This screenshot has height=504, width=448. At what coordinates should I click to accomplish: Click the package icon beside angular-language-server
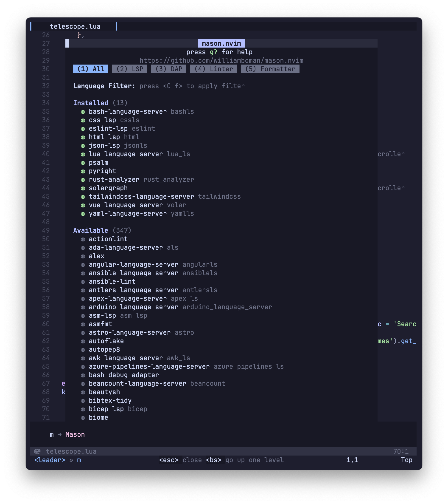[83, 265]
